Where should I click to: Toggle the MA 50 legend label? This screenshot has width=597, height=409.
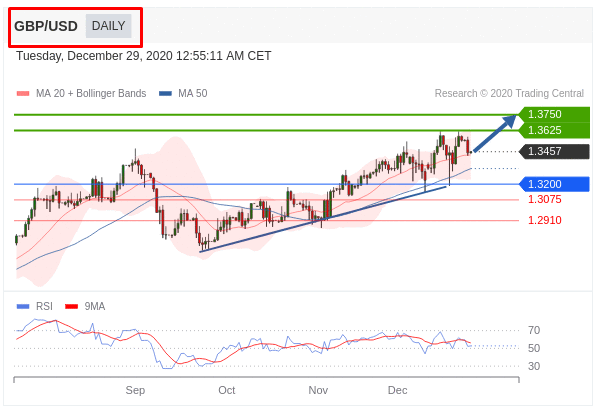pos(193,93)
